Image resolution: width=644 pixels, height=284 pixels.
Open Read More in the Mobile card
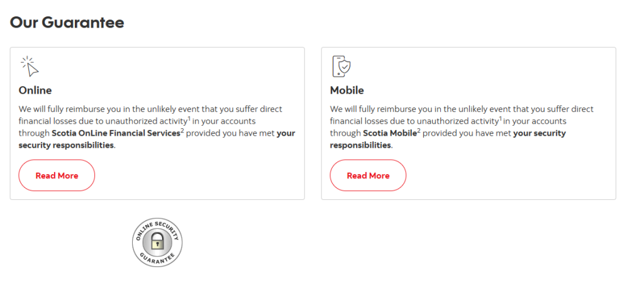coord(368,175)
